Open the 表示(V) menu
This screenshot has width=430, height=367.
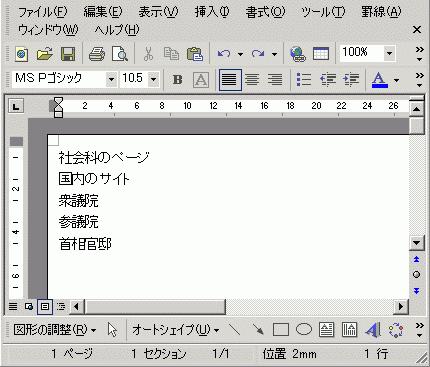pyautogui.click(x=158, y=12)
